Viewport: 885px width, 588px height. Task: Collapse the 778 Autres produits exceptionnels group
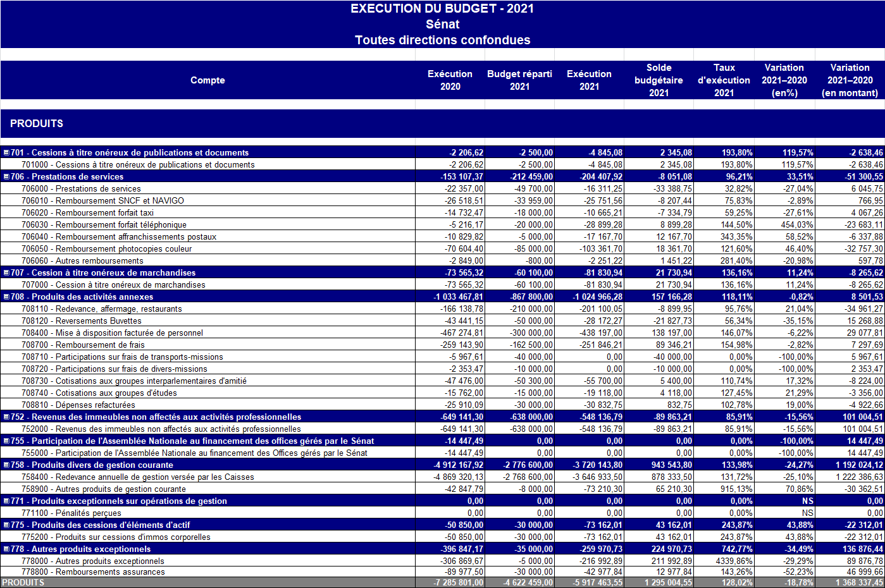coord(6,549)
